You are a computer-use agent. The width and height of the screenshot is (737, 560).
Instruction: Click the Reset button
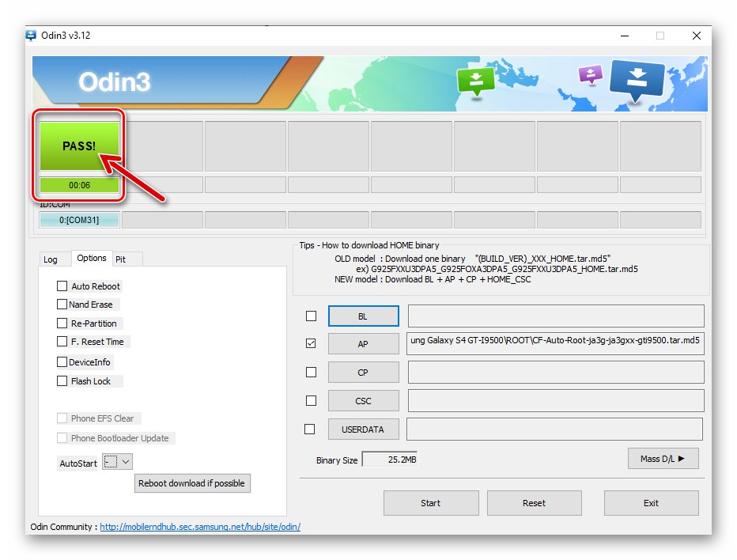pos(535,503)
